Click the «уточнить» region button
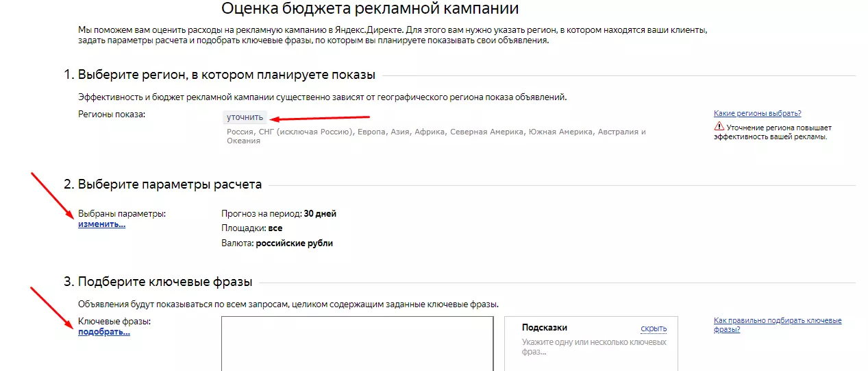The width and height of the screenshot is (868, 371). point(245,117)
